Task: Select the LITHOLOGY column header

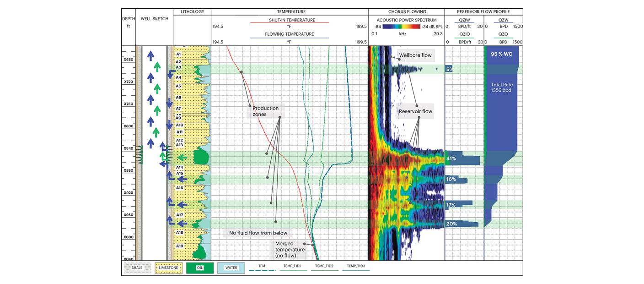Action: pyautogui.click(x=192, y=12)
